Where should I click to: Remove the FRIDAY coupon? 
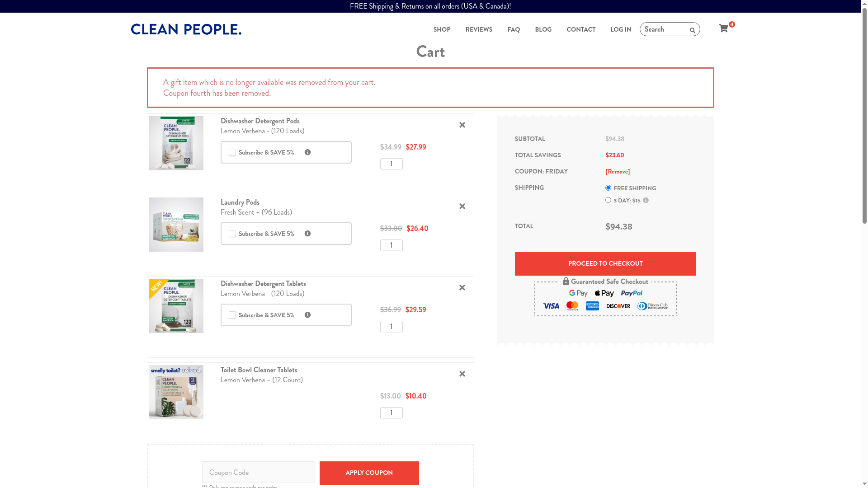click(x=618, y=171)
